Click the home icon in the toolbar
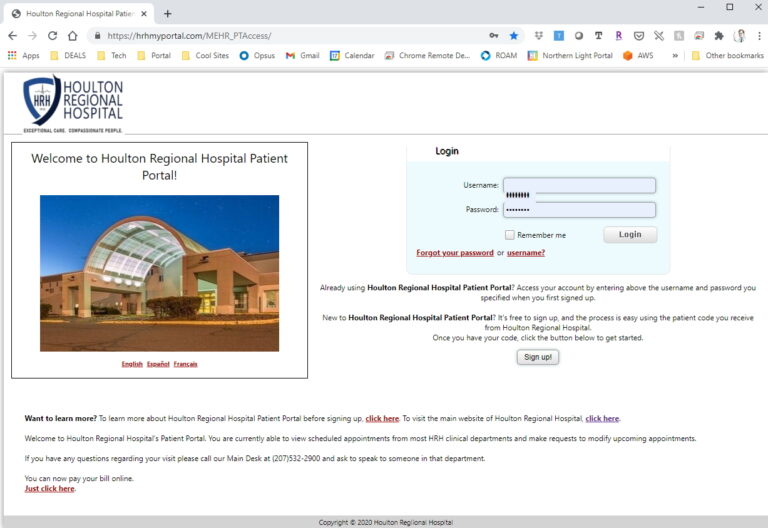The width and height of the screenshot is (768, 528). pos(72,35)
